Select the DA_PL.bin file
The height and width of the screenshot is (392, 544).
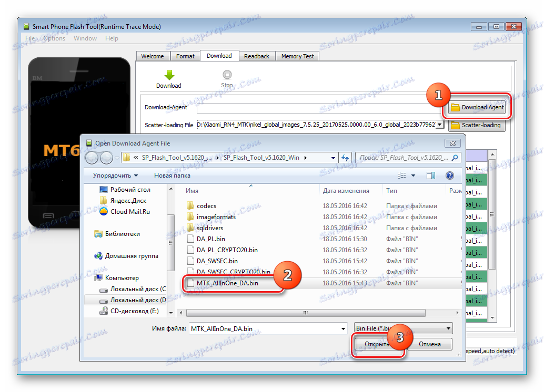210,239
